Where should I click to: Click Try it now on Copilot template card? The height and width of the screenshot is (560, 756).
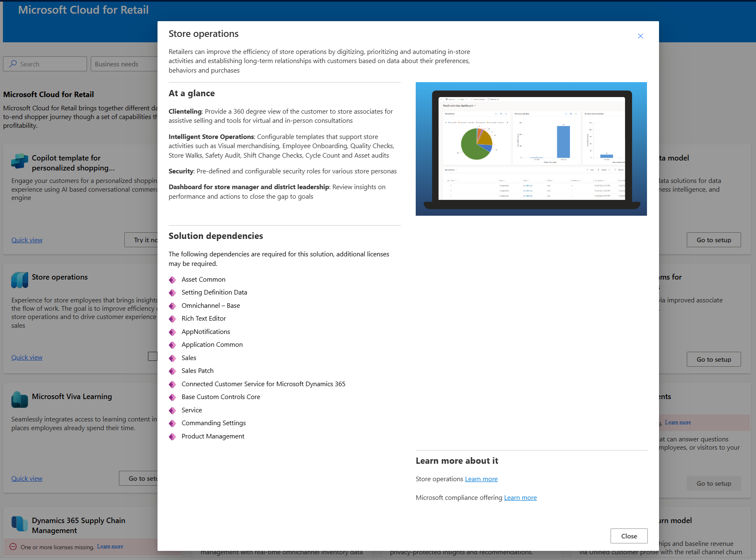[x=141, y=240]
